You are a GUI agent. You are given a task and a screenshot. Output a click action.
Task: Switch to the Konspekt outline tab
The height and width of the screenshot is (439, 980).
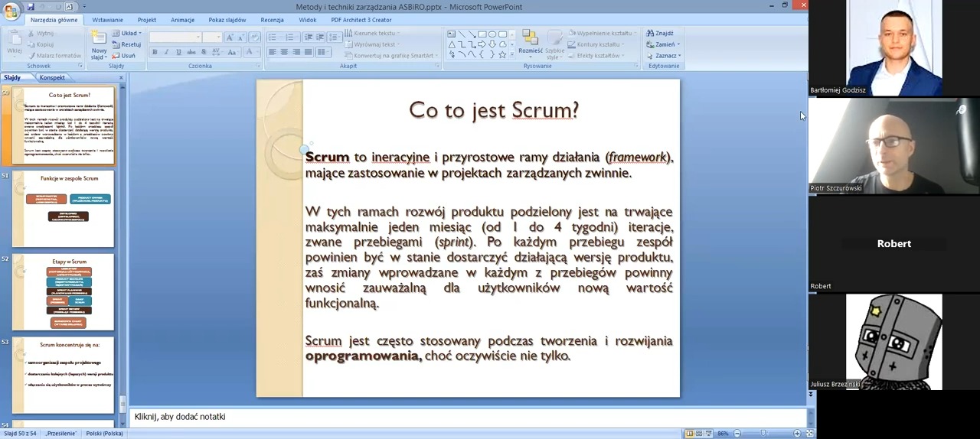[x=52, y=77]
